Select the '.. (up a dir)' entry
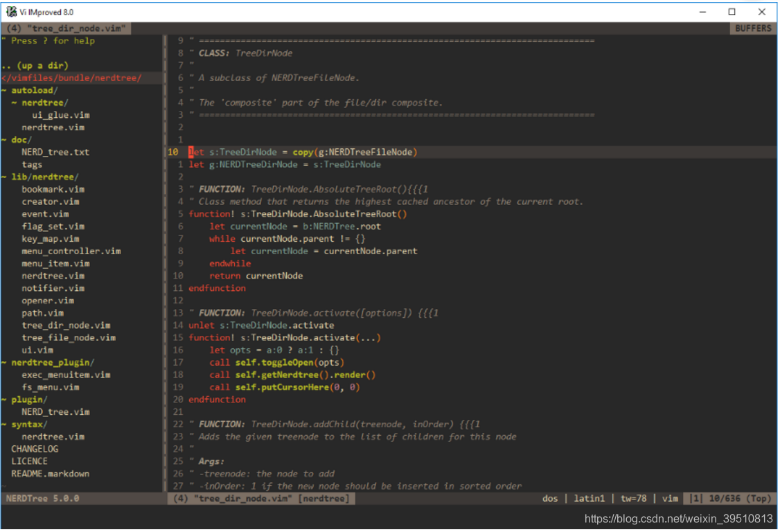 [x=35, y=65]
